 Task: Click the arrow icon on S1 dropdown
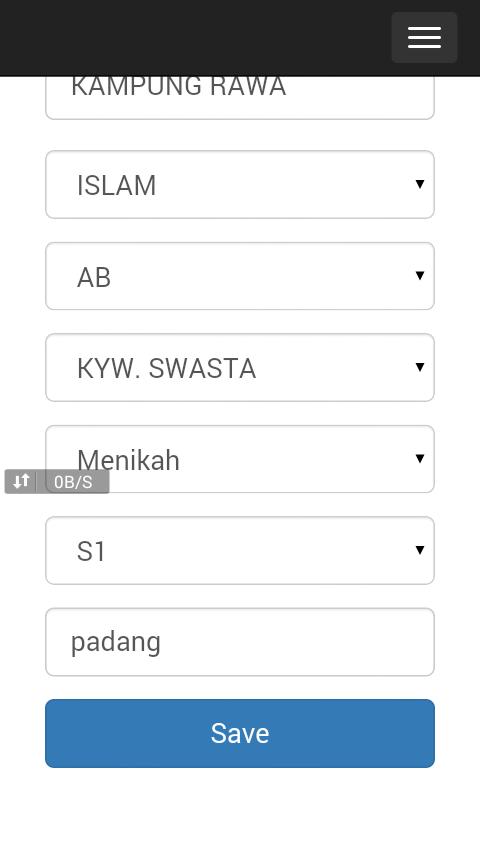tap(420, 550)
